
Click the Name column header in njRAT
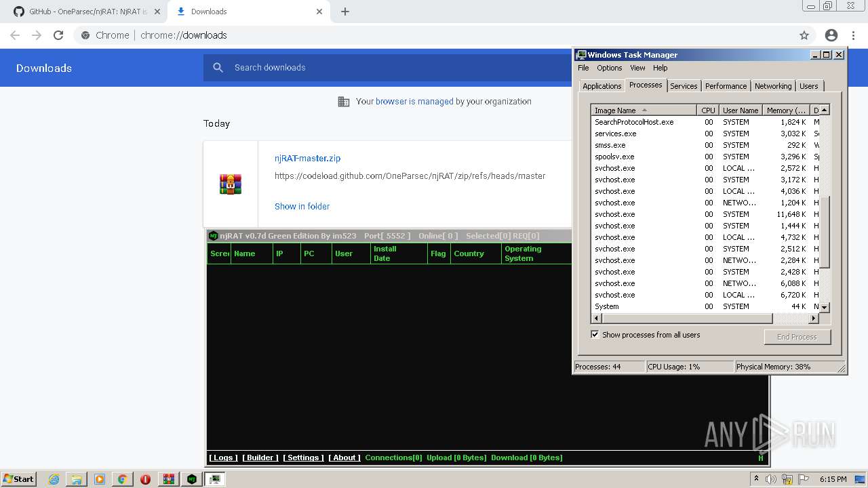(x=252, y=253)
